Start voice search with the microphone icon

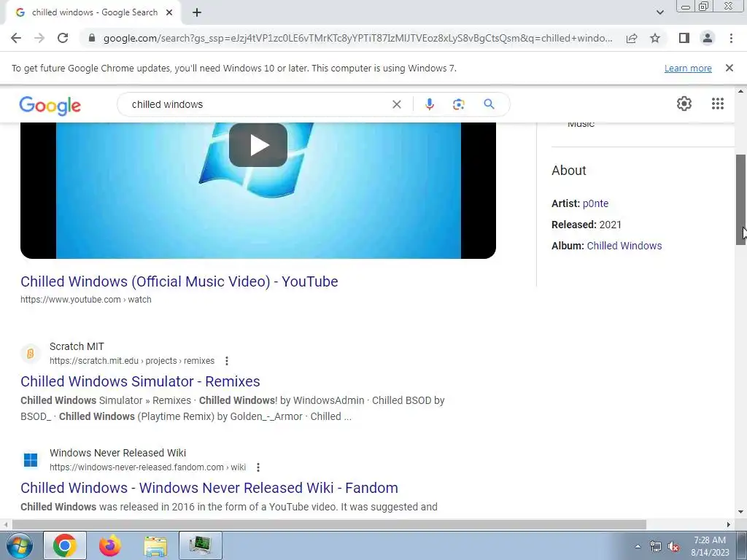pos(429,104)
